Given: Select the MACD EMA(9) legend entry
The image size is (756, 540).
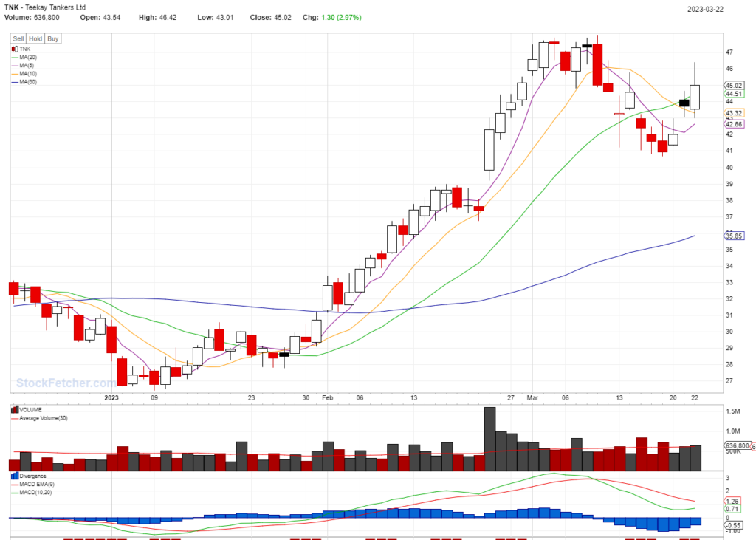Looking at the screenshot, I should coord(32,484).
